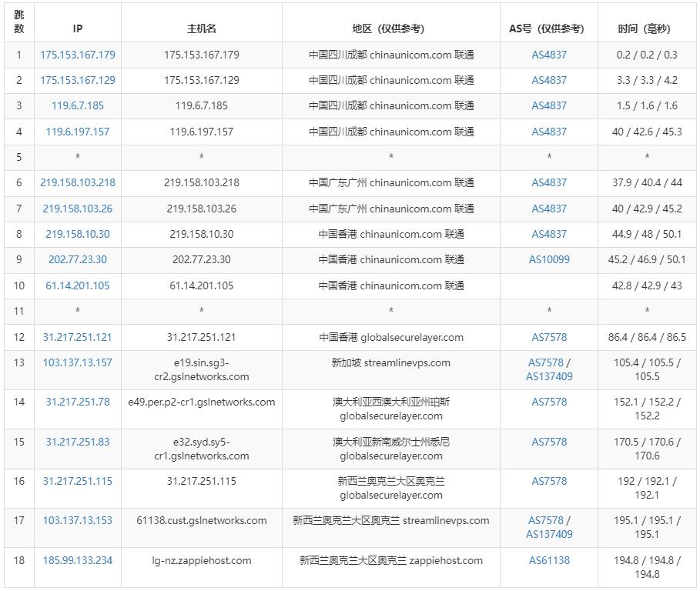Image resolution: width=700 pixels, height=591 pixels.
Task: Open IP link 103.137.13.157
Action: click(78, 362)
